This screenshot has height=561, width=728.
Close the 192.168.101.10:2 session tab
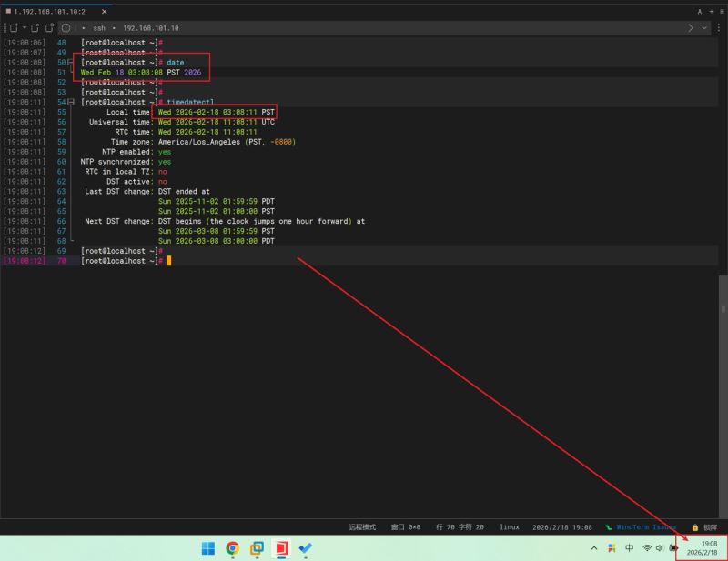(103, 11)
